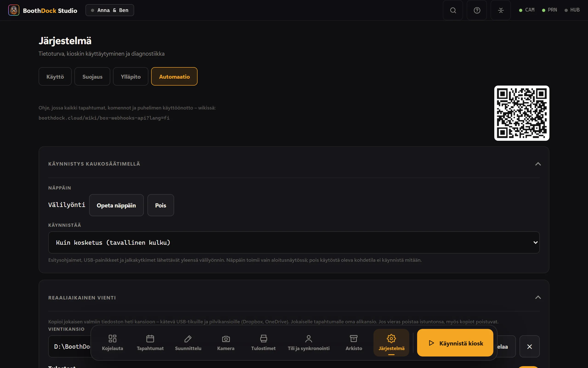Open Arkisto archive from dock
Screen dimensions: 588x368
point(354,343)
